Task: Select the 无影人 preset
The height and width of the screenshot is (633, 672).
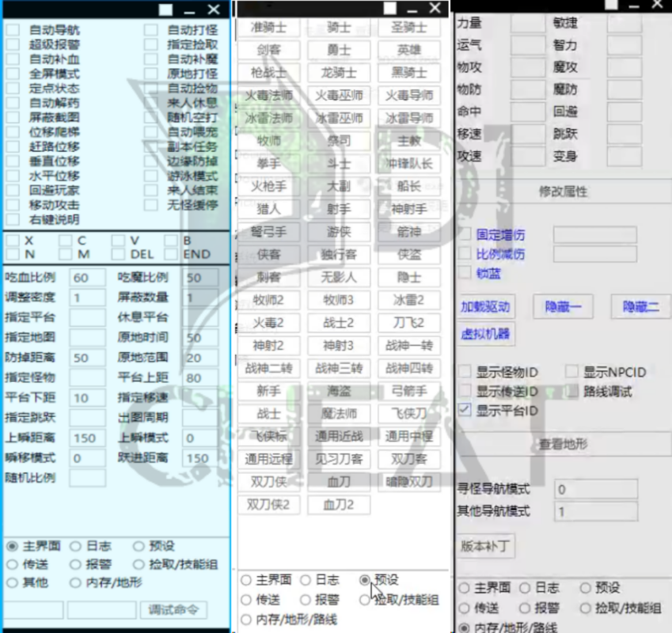Action: (x=339, y=277)
